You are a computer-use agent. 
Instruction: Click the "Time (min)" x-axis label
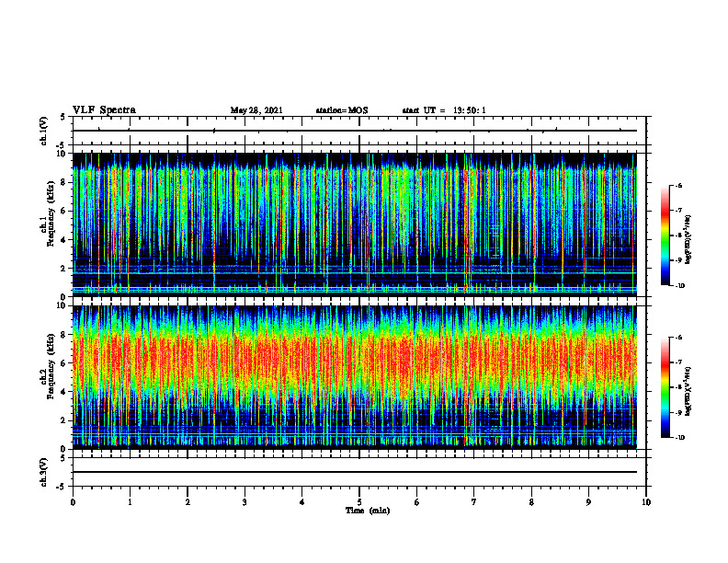tap(368, 511)
